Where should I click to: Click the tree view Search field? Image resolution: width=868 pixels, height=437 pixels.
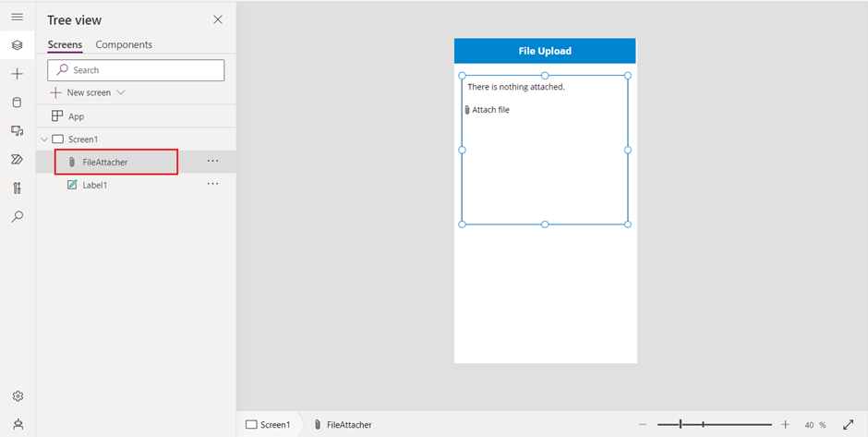136,70
